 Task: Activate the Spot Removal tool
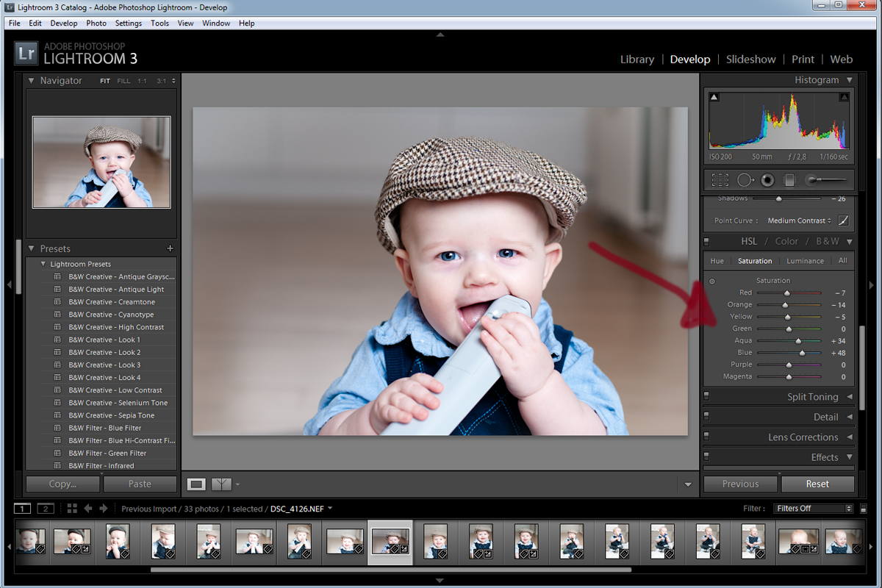(745, 180)
